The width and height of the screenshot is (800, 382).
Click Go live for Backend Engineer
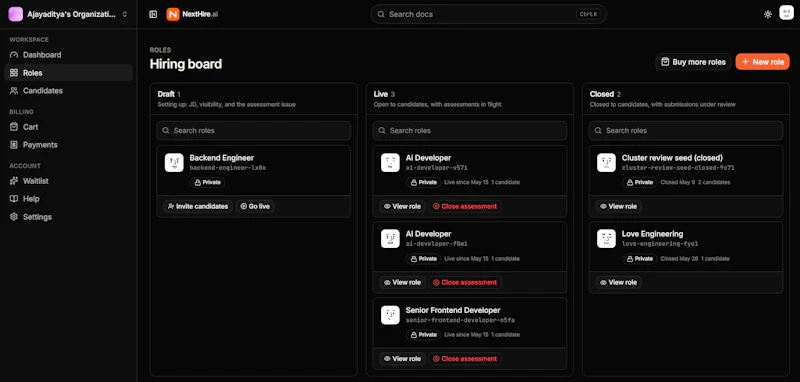[x=255, y=207]
